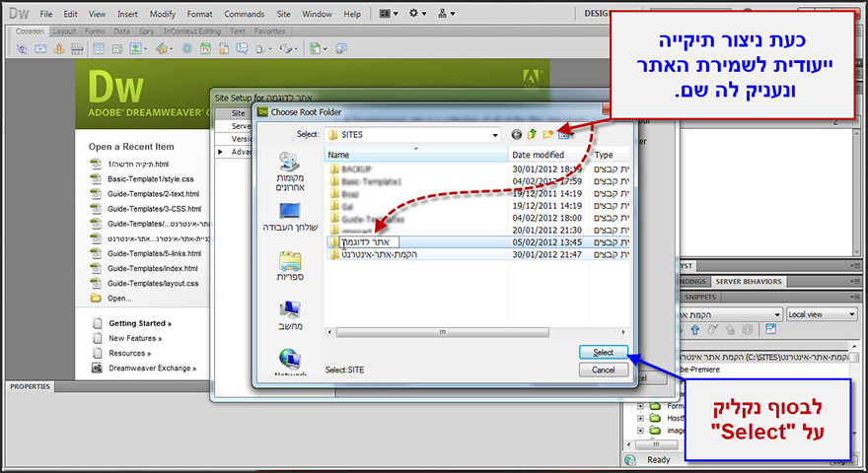Open recent file Guide-Templates/index.html
This screenshot has width=868, height=473.
(152, 268)
